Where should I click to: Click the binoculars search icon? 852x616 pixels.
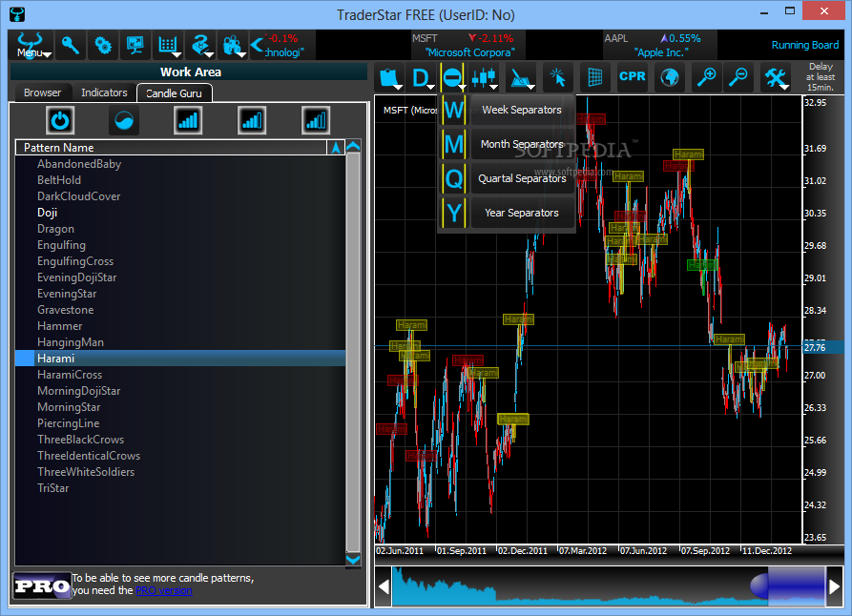[x=233, y=45]
